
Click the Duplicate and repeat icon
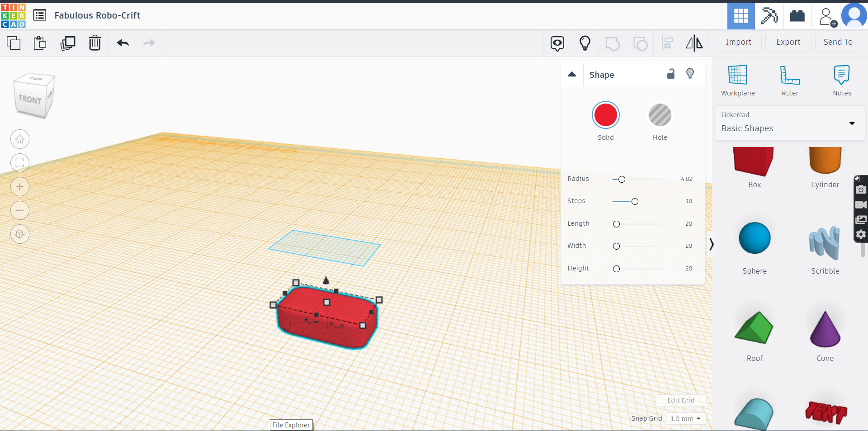(68, 43)
